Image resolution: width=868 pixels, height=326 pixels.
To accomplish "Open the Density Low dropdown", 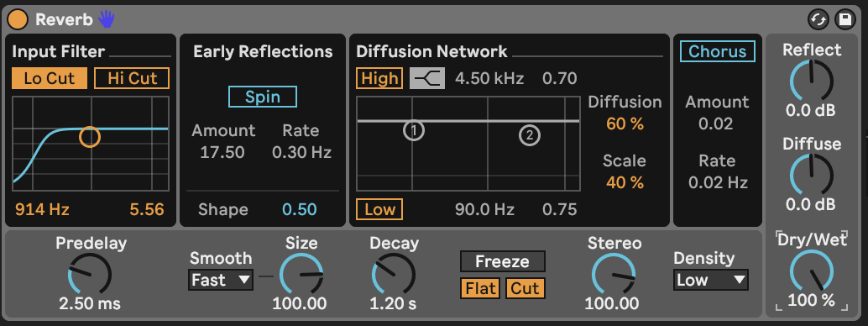I will (711, 280).
